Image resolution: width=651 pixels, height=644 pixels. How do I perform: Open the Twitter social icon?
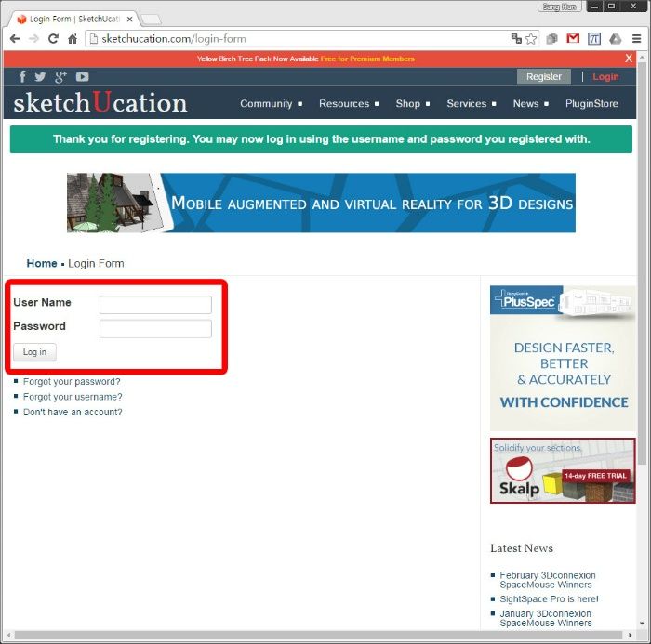[40, 77]
